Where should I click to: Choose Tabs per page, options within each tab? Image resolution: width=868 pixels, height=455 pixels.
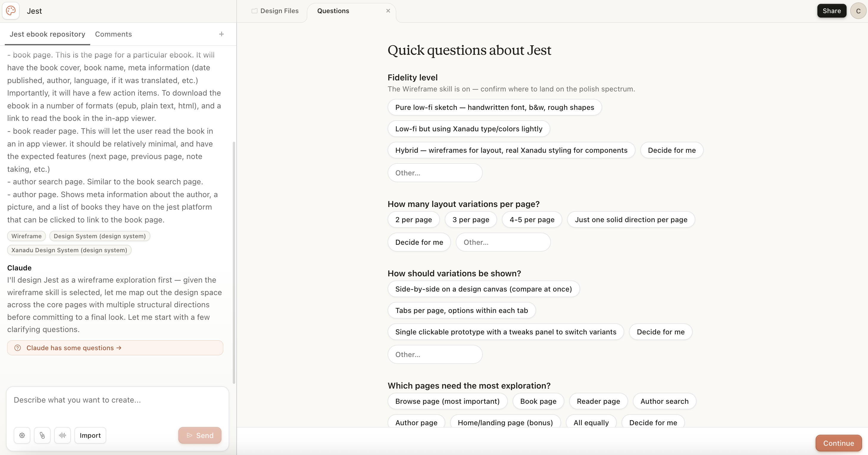(461, 310)
